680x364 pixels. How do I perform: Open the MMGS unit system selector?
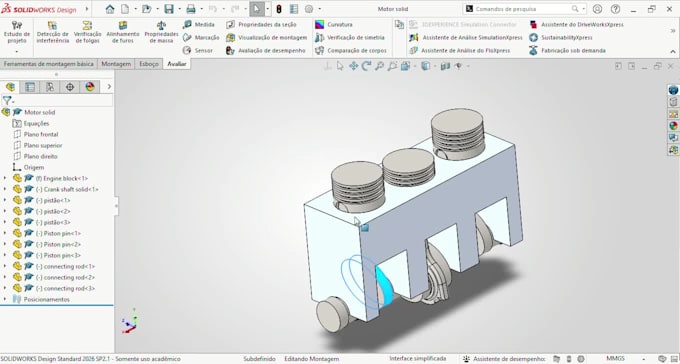pyautogui.click(x=615, y=358)
